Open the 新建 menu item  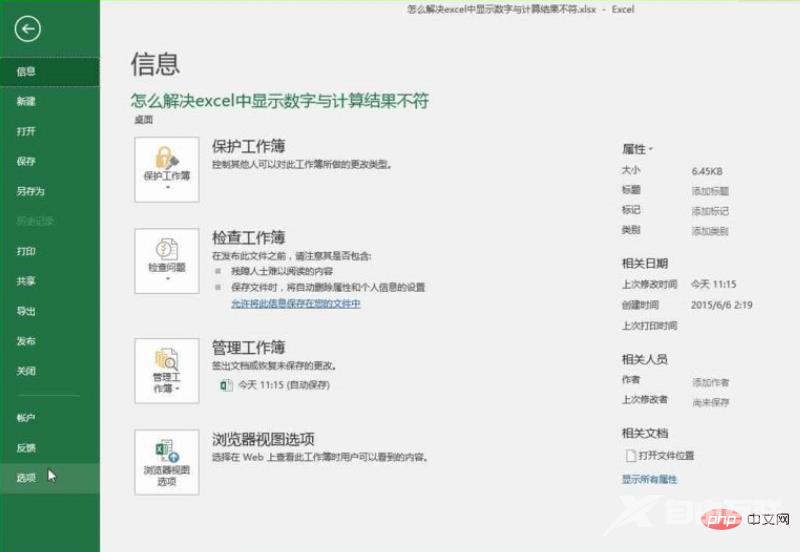(x=26, y=102)
